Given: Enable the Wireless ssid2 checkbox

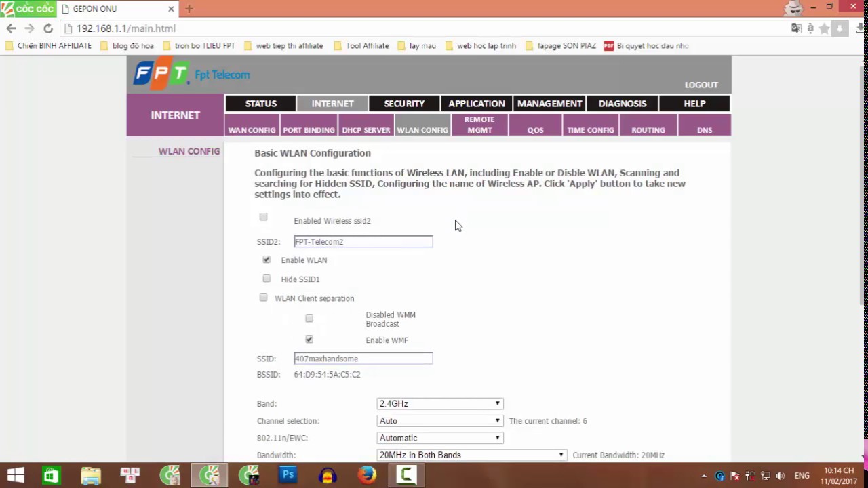Looking at the screenshot, I should (263, 217).
